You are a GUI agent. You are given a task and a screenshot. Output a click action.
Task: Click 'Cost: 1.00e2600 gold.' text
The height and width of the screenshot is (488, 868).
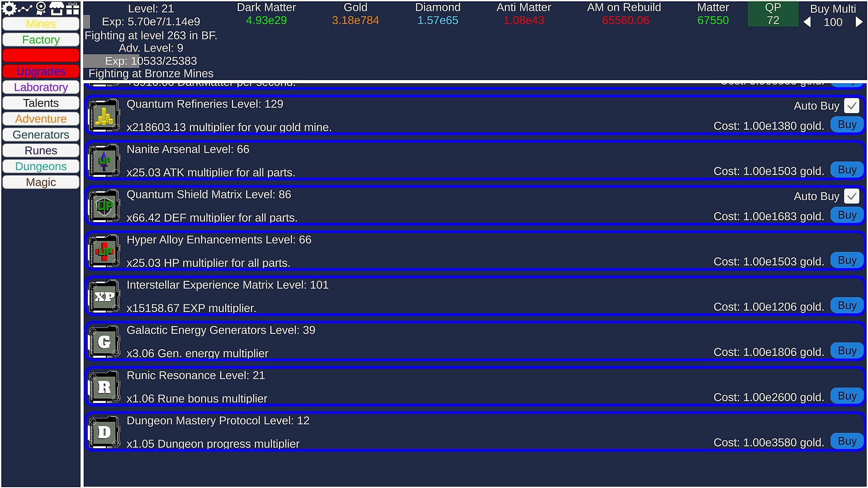tap(768, 398)
